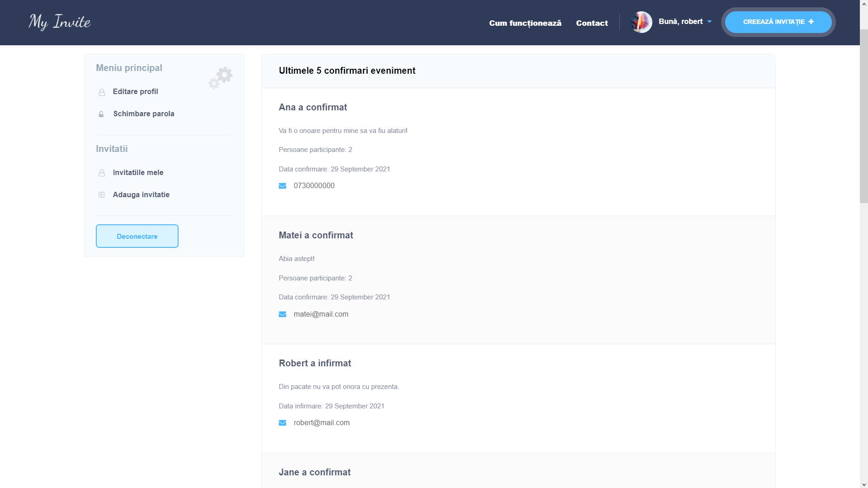Viewport: 868px width, 488px height.
Task: Open the Editare profil link
Action: (x=135, y=91)
